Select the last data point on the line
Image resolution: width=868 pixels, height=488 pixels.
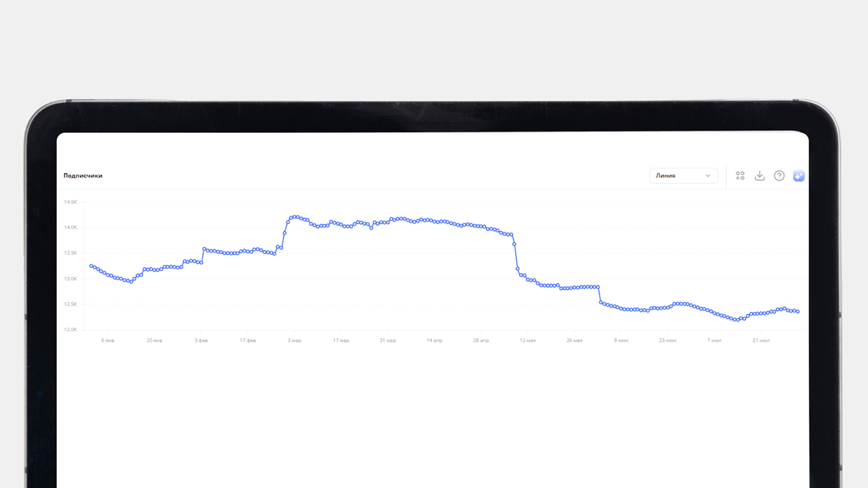[x=797, y=312]
